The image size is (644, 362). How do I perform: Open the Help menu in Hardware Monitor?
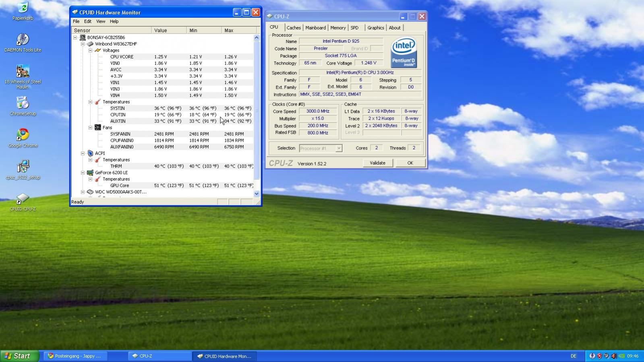click(x=114, y=21)
